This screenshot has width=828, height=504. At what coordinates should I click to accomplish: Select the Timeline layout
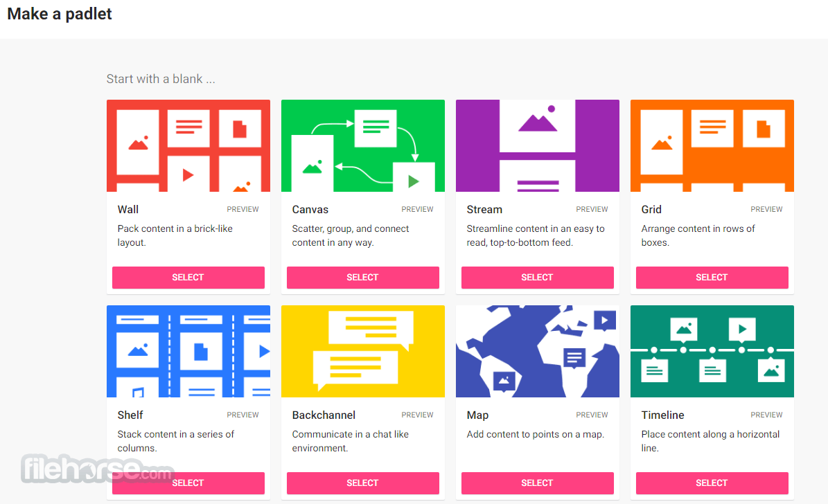(x=712, y=483)
